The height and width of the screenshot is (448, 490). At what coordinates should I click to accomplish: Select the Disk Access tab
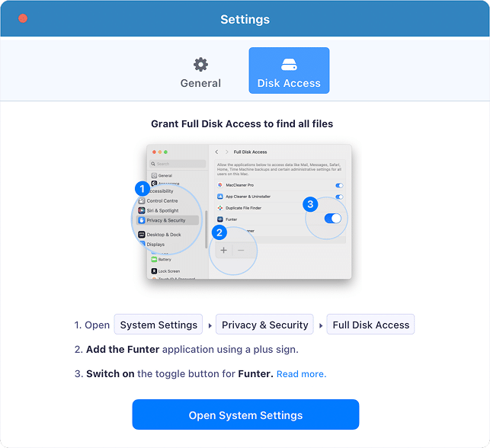pos(289,71)
